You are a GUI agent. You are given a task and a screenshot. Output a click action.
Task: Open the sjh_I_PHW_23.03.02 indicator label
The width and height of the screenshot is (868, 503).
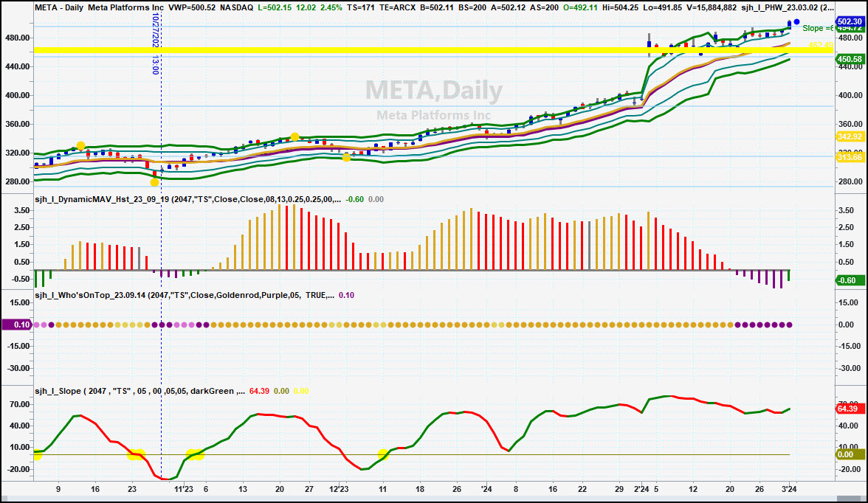tap(787, 8)
